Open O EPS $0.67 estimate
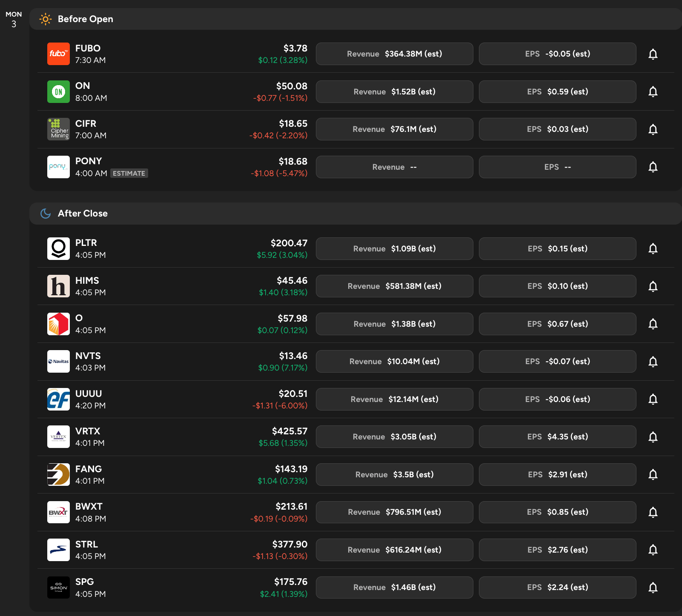682x616 pixels. (x=558, y=324)
